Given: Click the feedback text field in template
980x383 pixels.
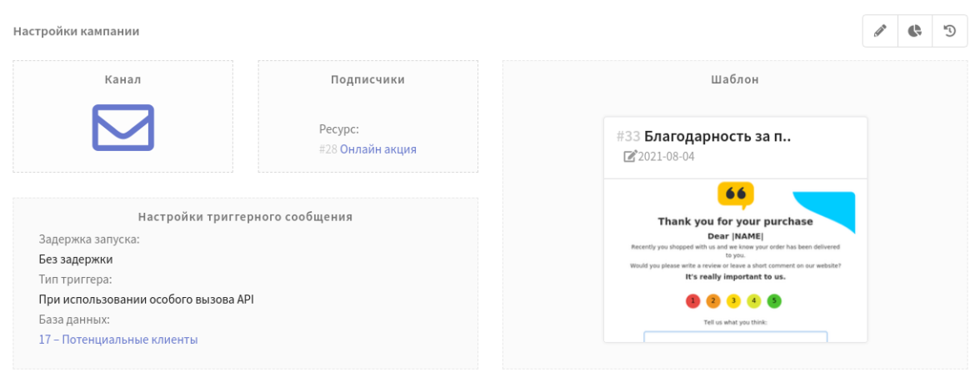Looking at the screenshot, I should tap(735, 336).
